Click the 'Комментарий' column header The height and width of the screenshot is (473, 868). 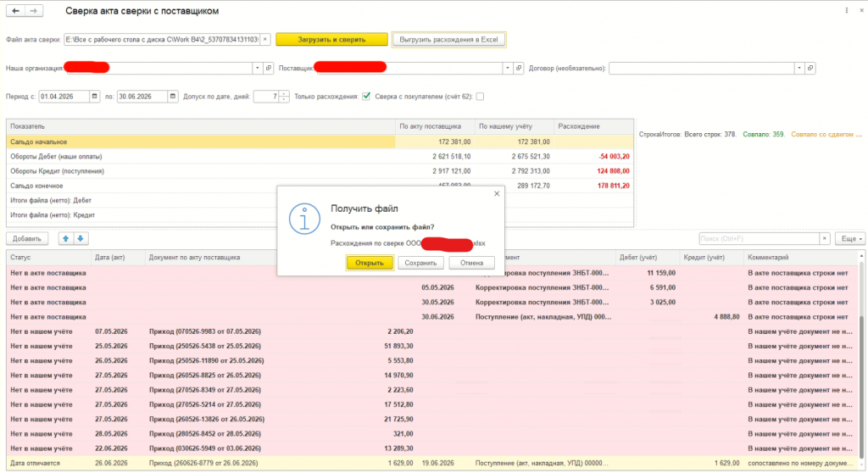click(x=801, y=258)
